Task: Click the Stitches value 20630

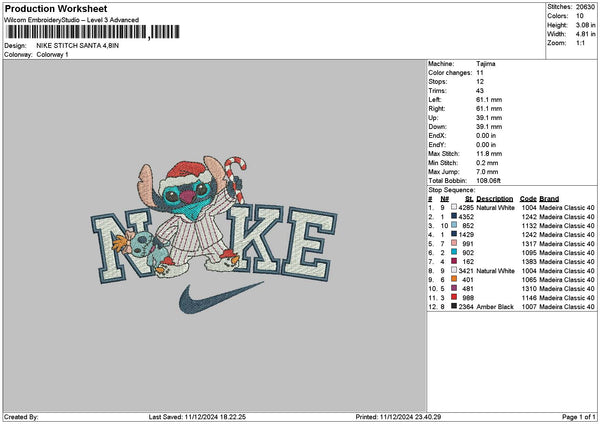Action: 585,7
